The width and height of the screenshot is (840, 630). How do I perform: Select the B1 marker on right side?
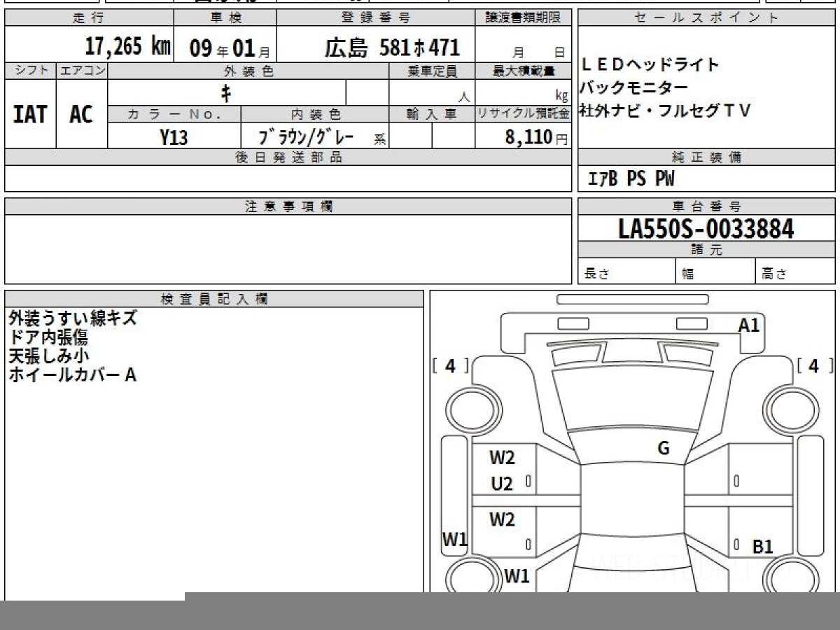point(762,547)
